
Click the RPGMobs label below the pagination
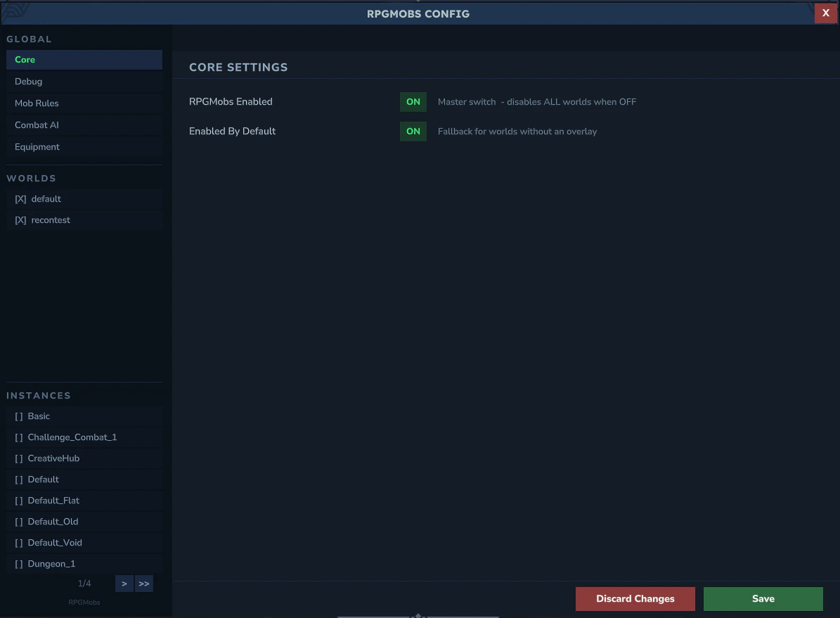pos(84,602)
